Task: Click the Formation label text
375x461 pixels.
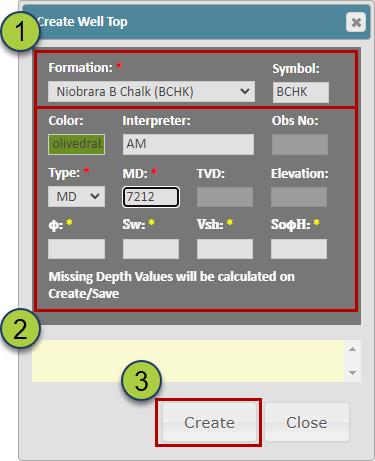Action: pos(81,68)
